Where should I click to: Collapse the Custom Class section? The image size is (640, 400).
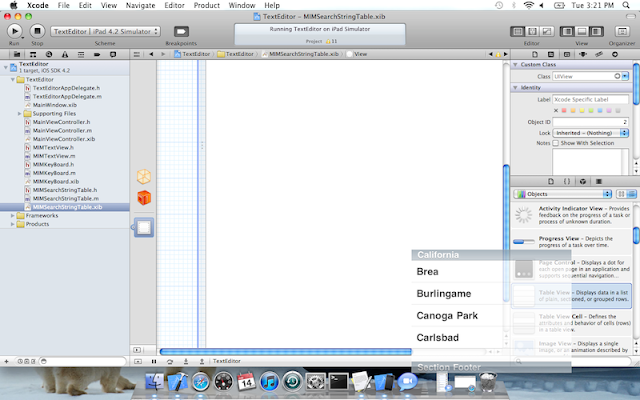pos(515,64)
